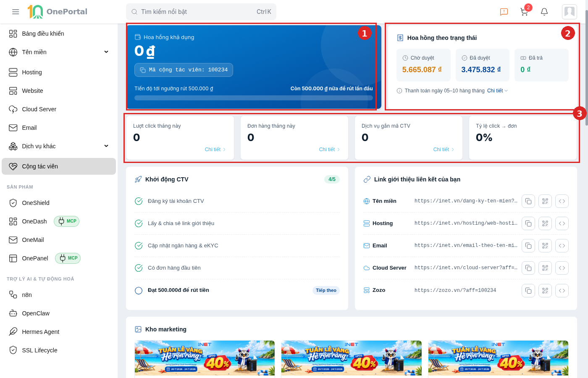Get embed code for Zozo link
This screenshot has width=588, height=378.
562,290
